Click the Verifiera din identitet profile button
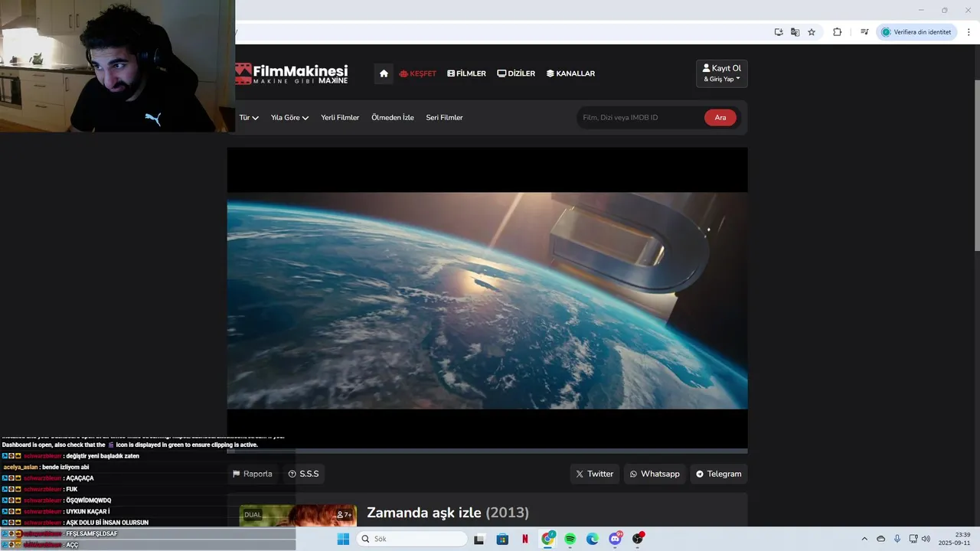 click(916, 32)
